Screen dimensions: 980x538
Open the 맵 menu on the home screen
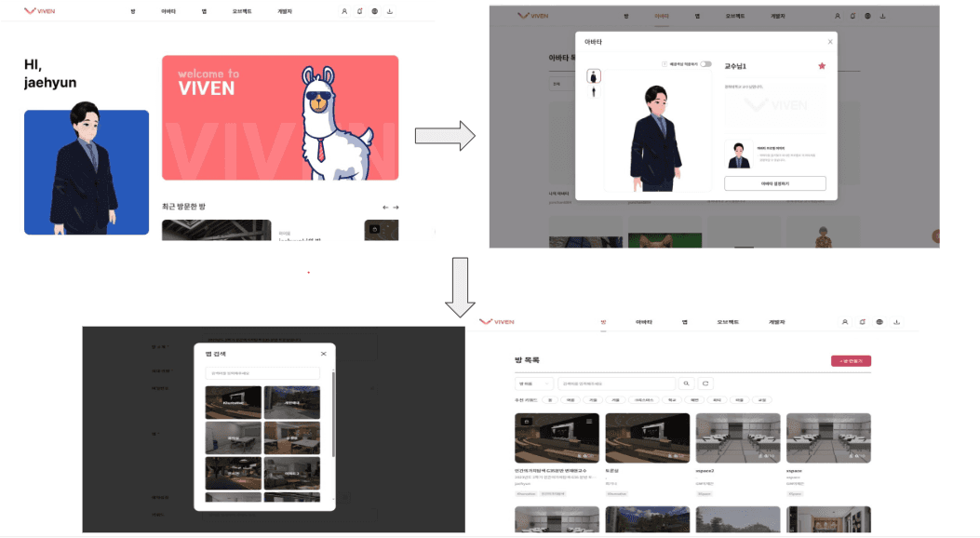point(204,11)
